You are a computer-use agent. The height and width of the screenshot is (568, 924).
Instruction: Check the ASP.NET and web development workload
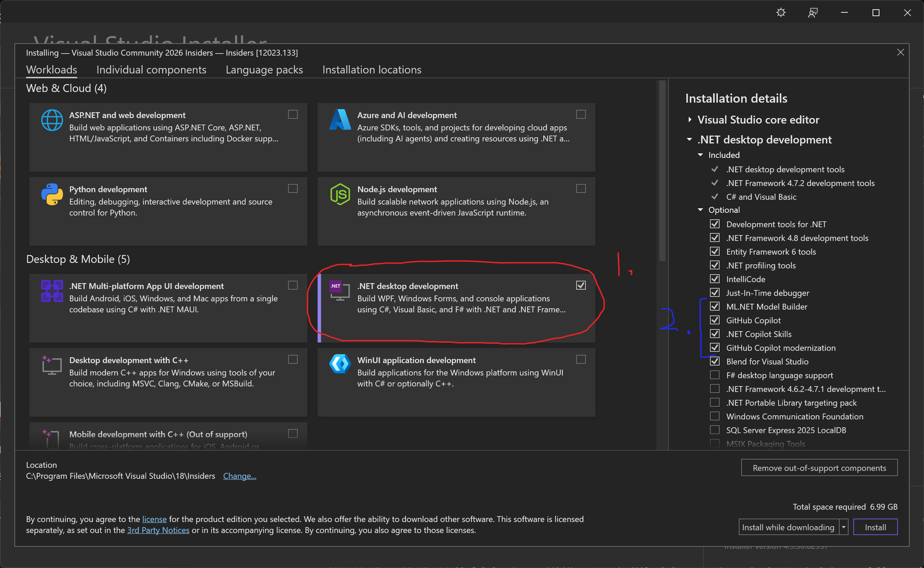[x=293, y=114]
